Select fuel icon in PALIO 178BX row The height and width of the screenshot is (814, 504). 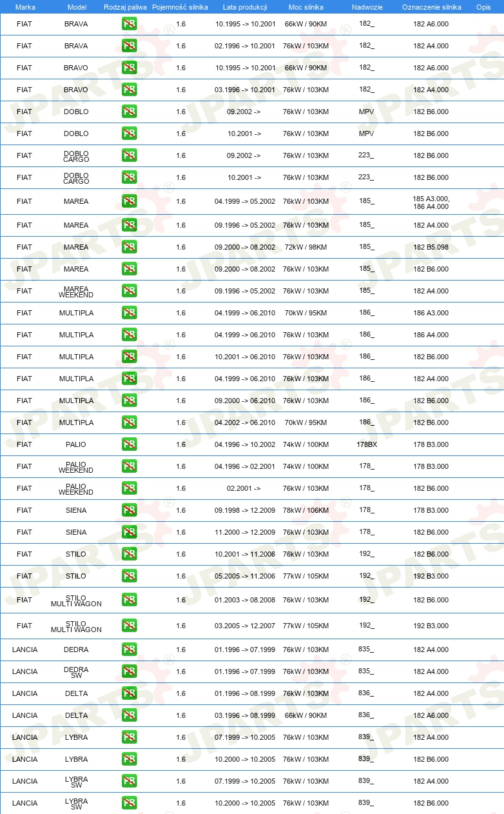[129, 444]
